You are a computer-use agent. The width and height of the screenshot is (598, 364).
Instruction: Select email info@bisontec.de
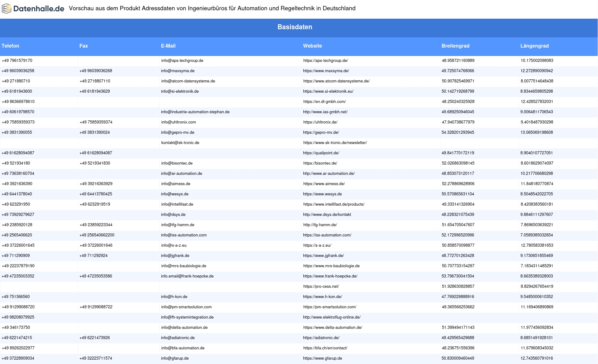pyautogui.click(x=177, y=163)
